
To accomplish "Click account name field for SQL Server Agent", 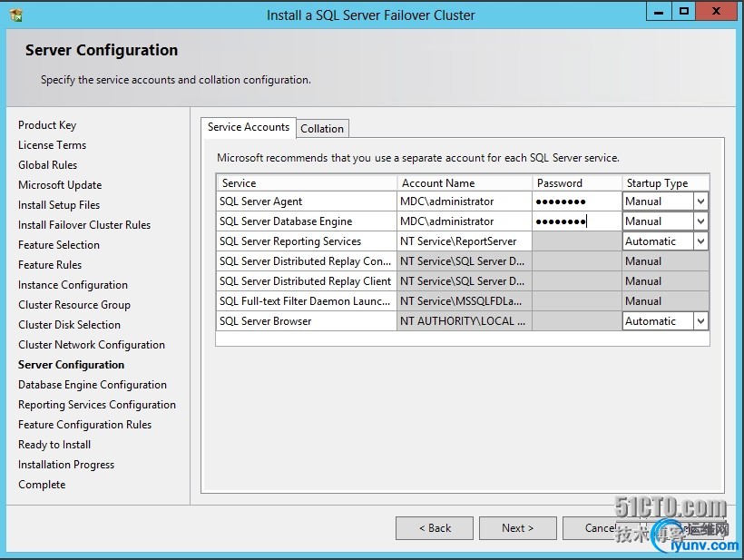I will coord(465,201).
